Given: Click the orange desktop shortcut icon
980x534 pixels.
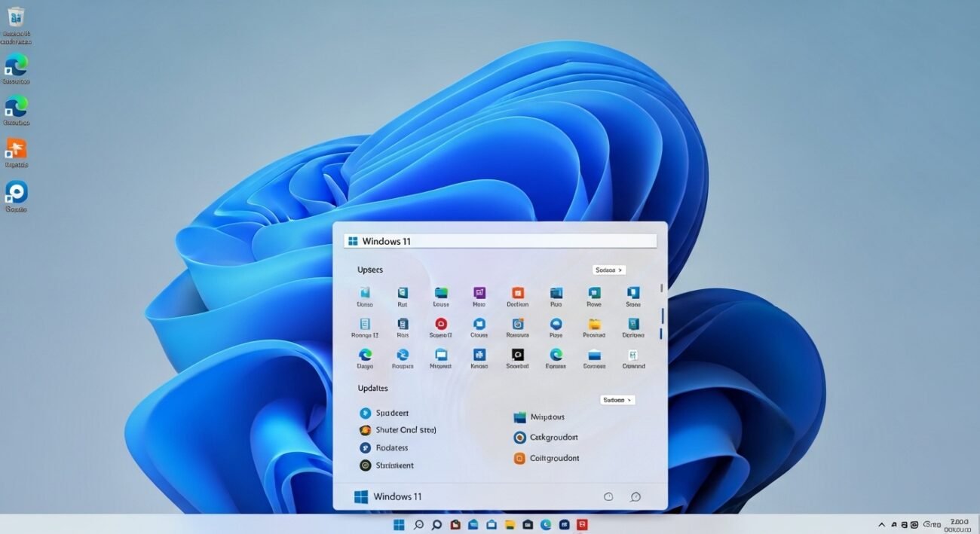Looking at the screenshot, I should (16, 148).
